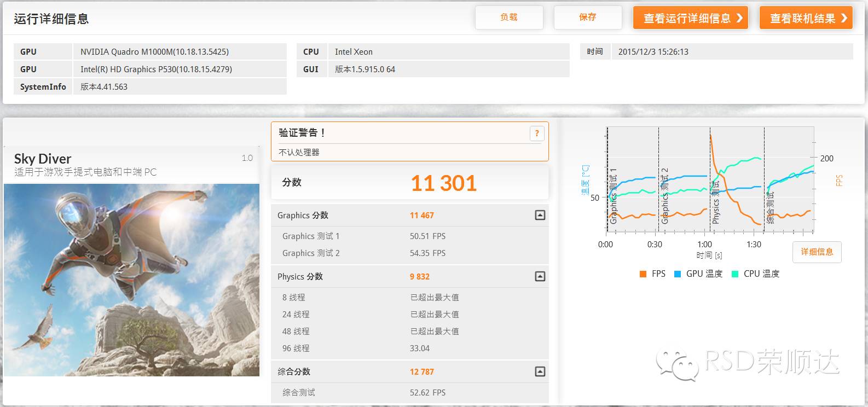Select the SystemInfo version 版本4.41.563
The width and height of the screenshot is (868, 407).
click(104, 87)
